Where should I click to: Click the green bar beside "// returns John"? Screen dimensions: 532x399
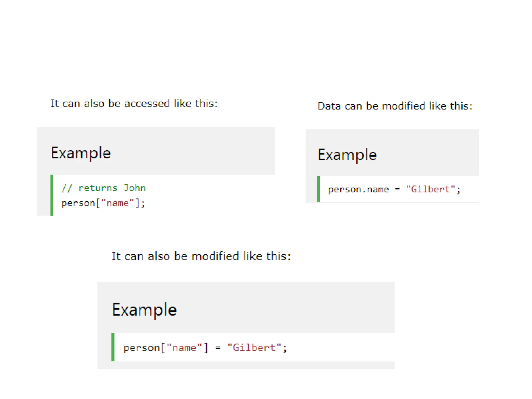(x=52, y=195)
